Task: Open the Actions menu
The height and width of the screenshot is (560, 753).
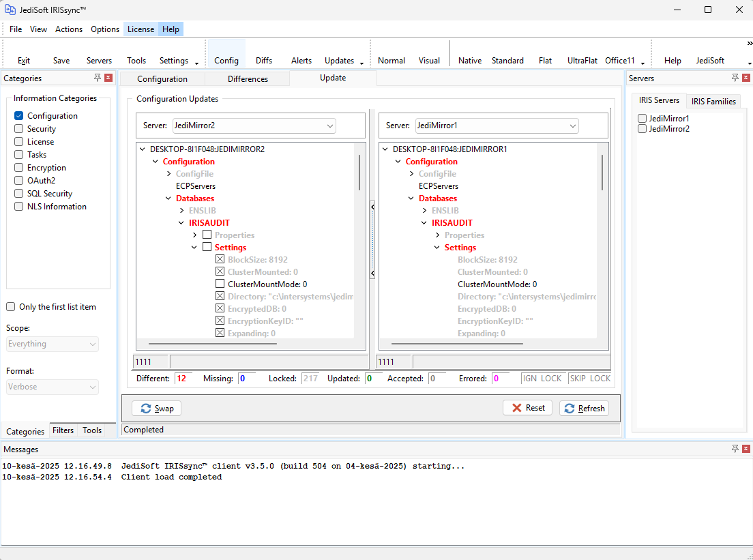Action: pyautogui.click(x=69, y=29)
